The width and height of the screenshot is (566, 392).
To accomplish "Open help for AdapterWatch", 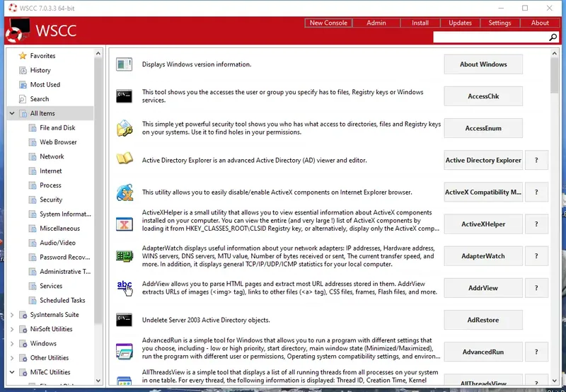I will click(x=536, y=256).
